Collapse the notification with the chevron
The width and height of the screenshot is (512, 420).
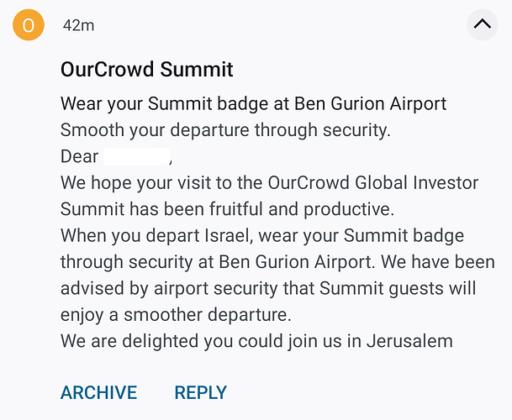483,25
